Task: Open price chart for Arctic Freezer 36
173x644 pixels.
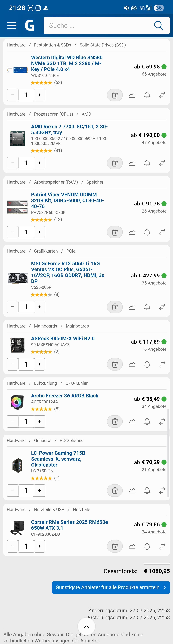Action: click(132, 421)
